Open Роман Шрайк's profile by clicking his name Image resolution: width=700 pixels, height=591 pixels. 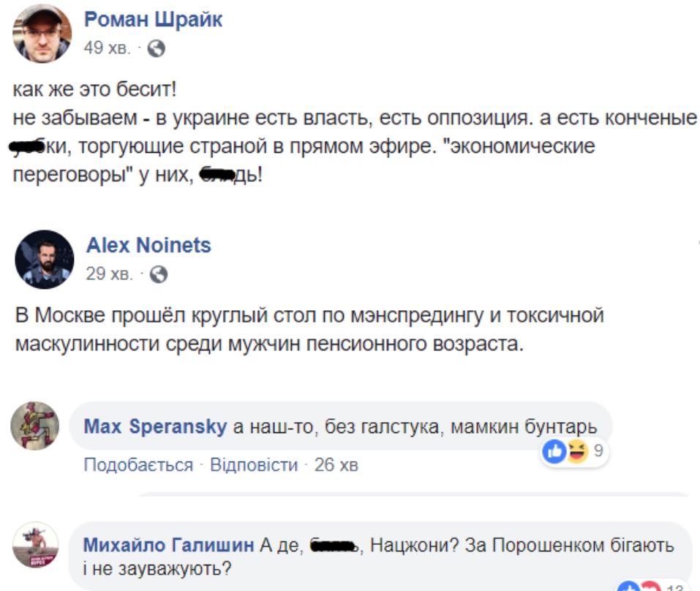coord(153,20)
